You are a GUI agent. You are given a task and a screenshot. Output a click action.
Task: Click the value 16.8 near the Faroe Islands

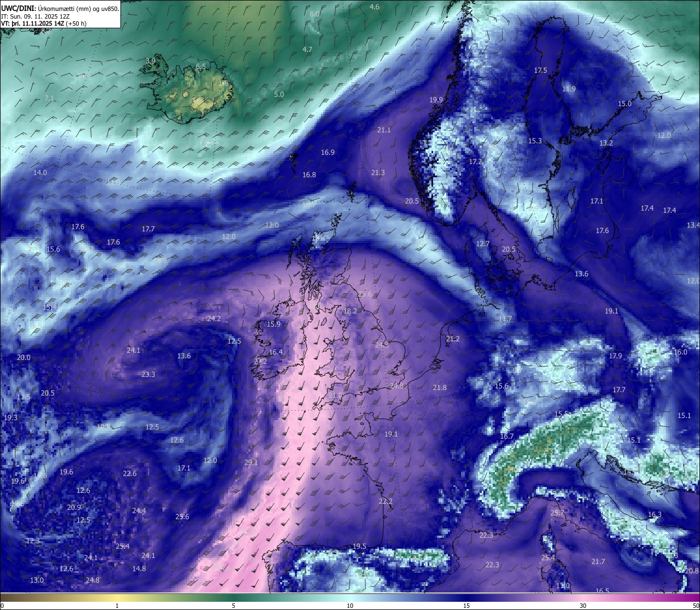tap(309, 175)
